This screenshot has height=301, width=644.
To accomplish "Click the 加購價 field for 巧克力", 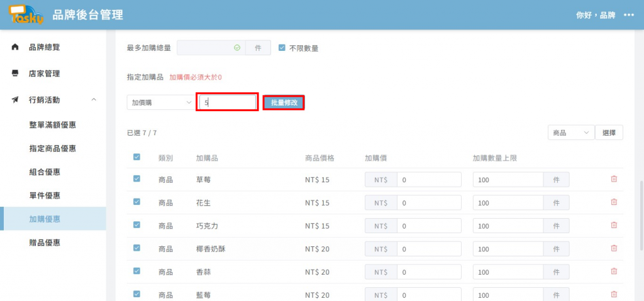I will click(429, 226).
